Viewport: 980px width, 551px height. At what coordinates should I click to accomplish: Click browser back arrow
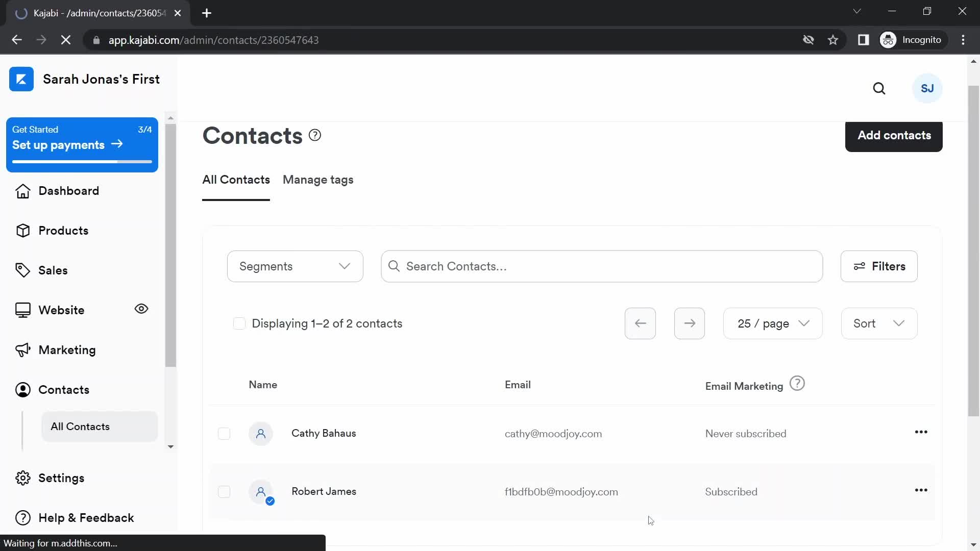click(x=17, y=40)
